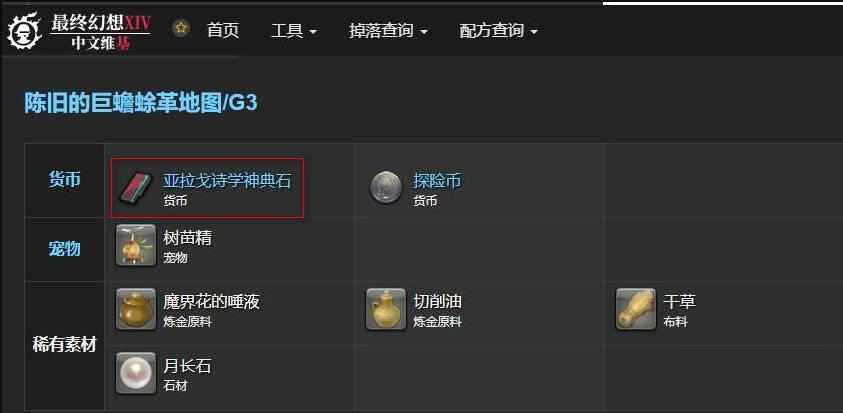The width and height of the screenshot is (843, 413).
Task: Expand the 配方查询 dropdown
Action: 498,31
